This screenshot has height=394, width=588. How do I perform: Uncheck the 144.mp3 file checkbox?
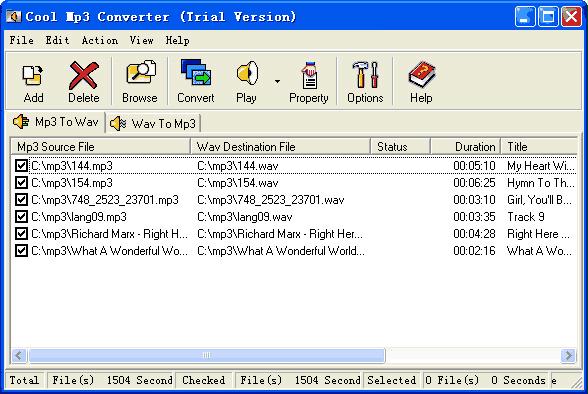point(21,166)
